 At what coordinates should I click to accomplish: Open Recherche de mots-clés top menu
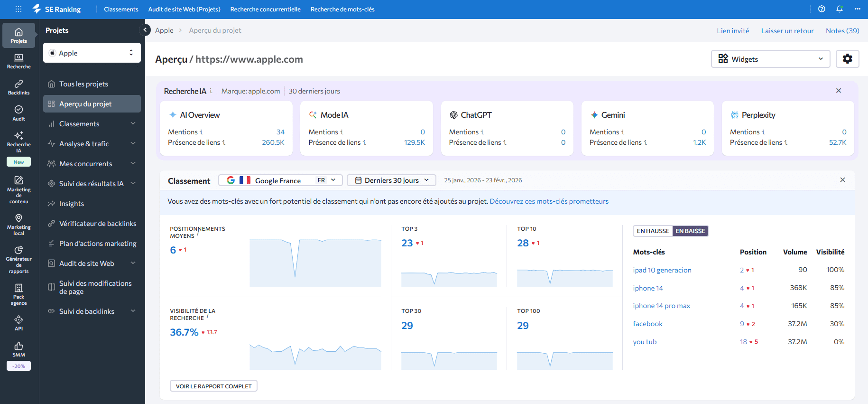(342, 9)
